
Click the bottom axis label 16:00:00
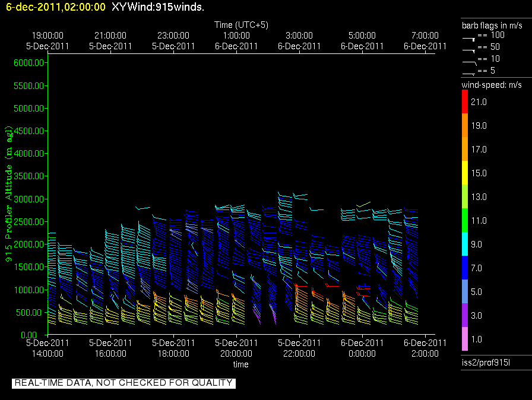click(x=110, y=354)
